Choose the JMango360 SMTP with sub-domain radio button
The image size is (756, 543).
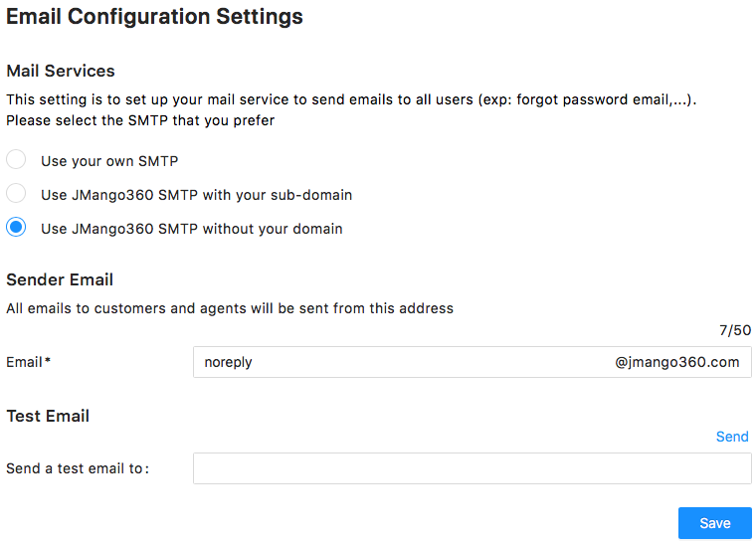click(16, 194)
